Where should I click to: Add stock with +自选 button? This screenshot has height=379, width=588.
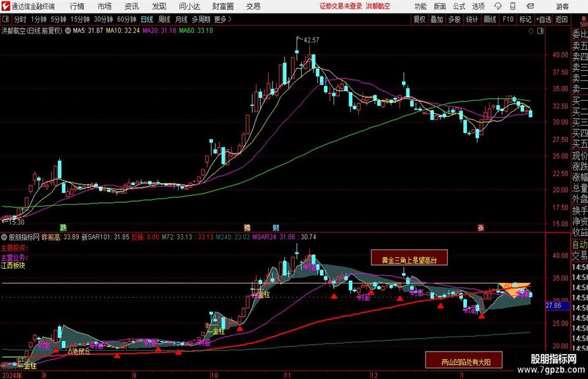(x=544, y=19)
